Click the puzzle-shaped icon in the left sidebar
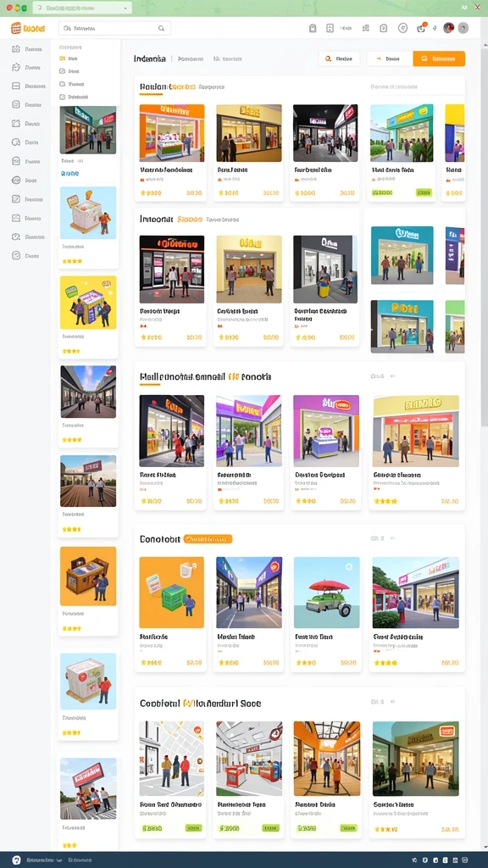 pyautogui.click(x=16, y=68)
